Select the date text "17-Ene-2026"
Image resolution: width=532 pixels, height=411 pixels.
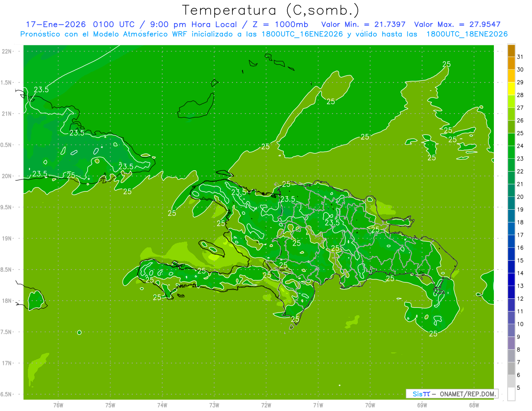pyautogui.click(x=55, y=24)
